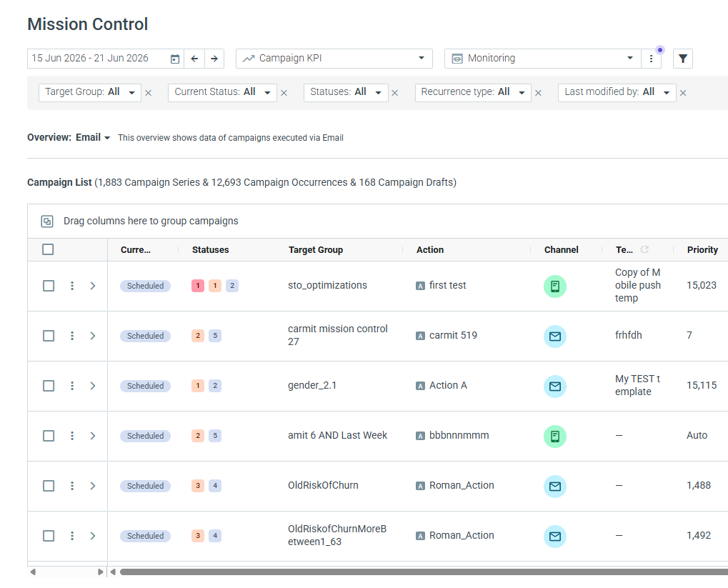
Task: Click red status badge 1 in sto_optimizations row
Action: tap(198, 286)
